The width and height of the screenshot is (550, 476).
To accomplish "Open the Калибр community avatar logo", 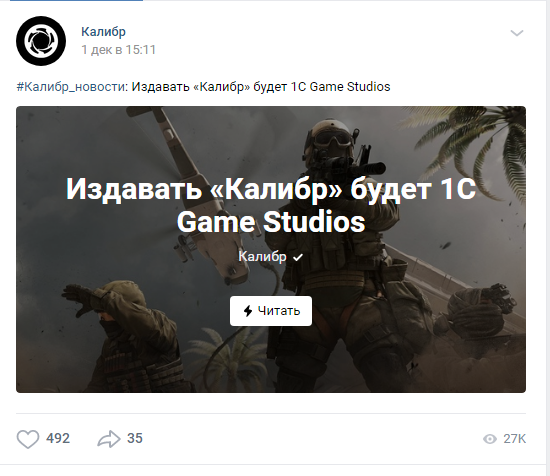I will pyautogui.click(x=41, y=41).
